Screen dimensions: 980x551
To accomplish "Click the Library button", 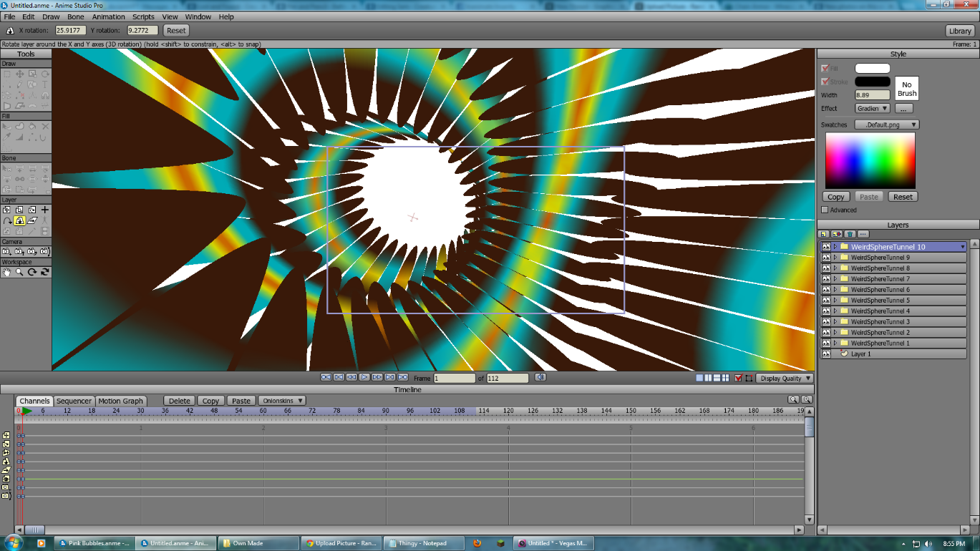I will 960,31.
